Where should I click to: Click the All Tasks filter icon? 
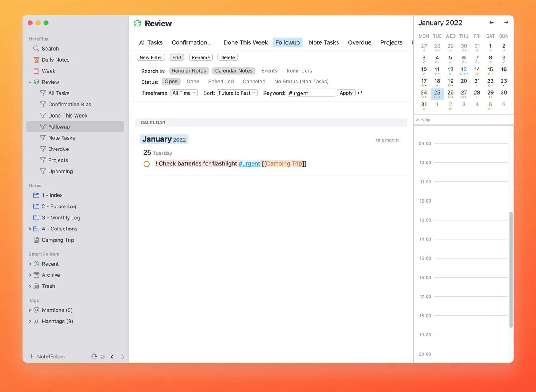[x=43, y=93]
